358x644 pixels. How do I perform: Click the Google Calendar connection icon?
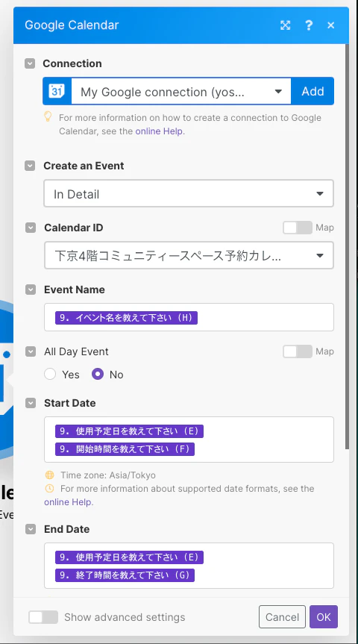57,91
